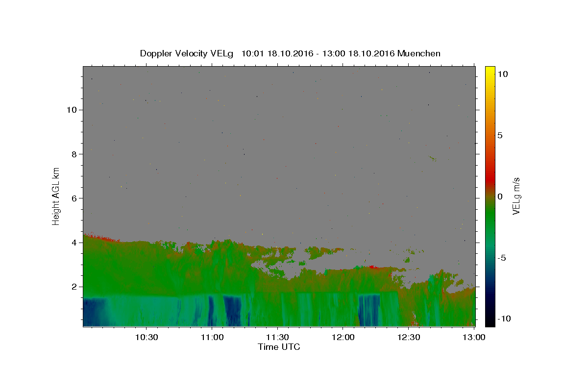Viewport: 588px width, 392px height.
Task: Select the 12:30 time axis label
Action: (409, 337)
